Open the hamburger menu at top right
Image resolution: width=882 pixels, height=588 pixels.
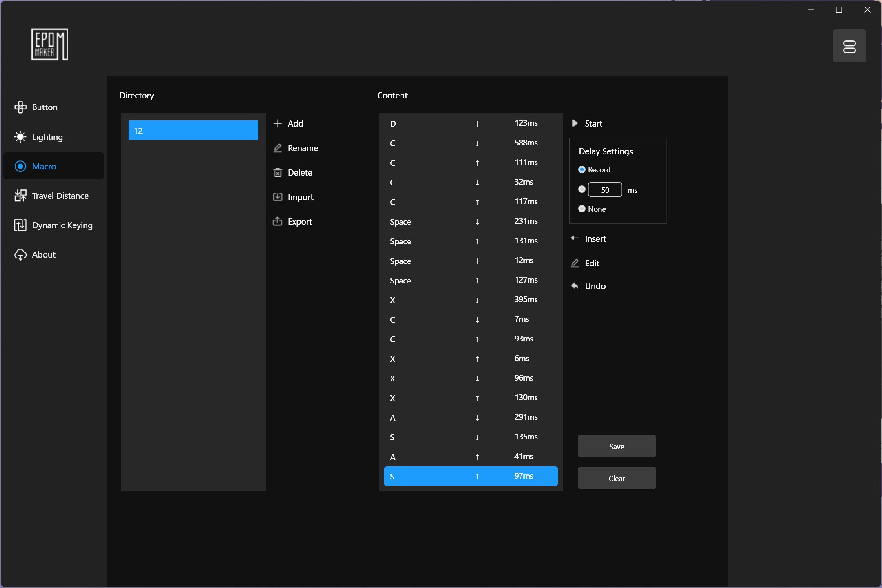849,46
